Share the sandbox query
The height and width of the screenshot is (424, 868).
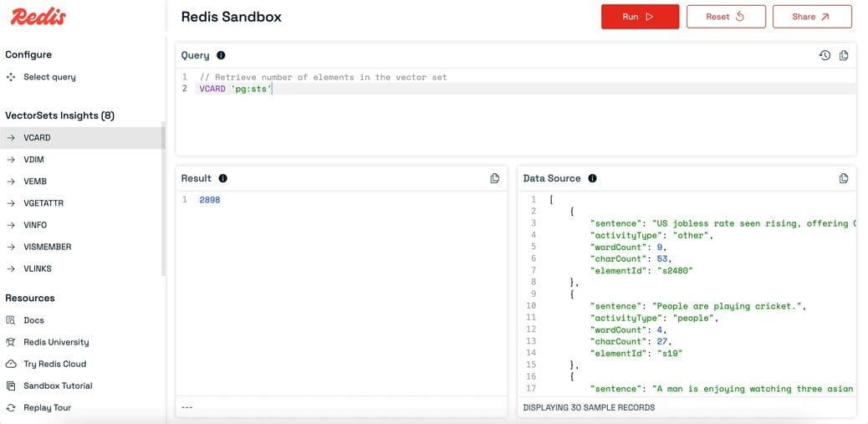click(811, 17)
